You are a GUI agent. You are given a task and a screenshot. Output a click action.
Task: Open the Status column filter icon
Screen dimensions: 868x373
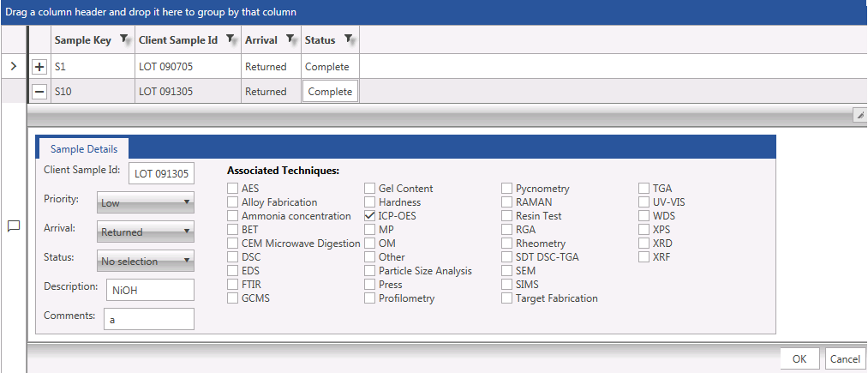[349, 39]
